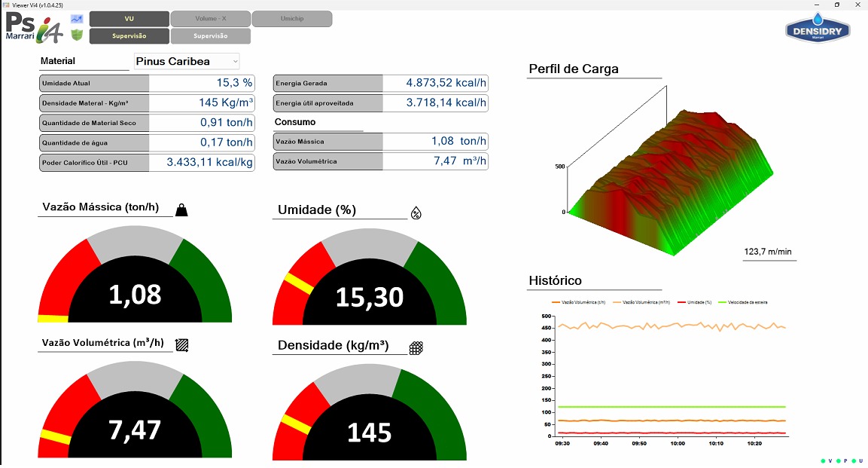The width and height of the screenshot is (868, 468).
Task: Open the Material dropdown showing Pinus Caribea
Action: tap(187, 62)
